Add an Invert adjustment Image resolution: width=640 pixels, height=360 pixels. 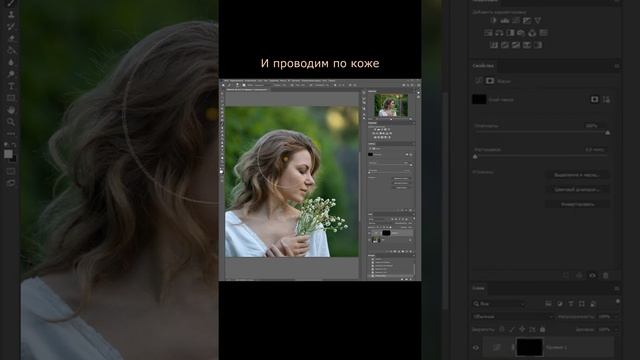(494, 45)
